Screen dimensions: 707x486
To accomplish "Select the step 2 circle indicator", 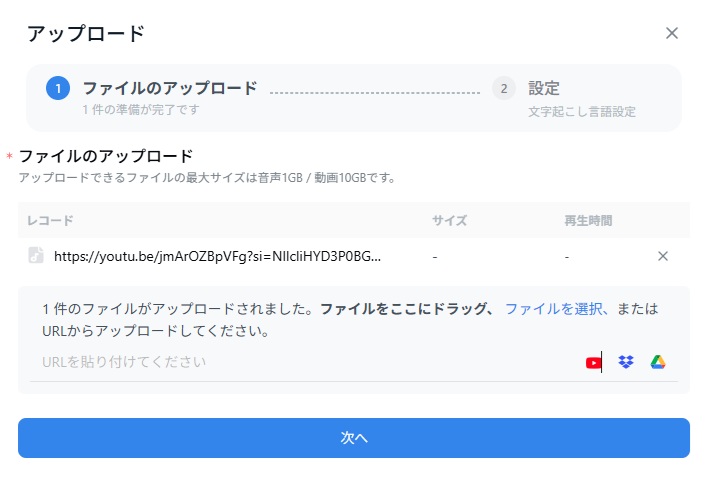I will 504,88.
